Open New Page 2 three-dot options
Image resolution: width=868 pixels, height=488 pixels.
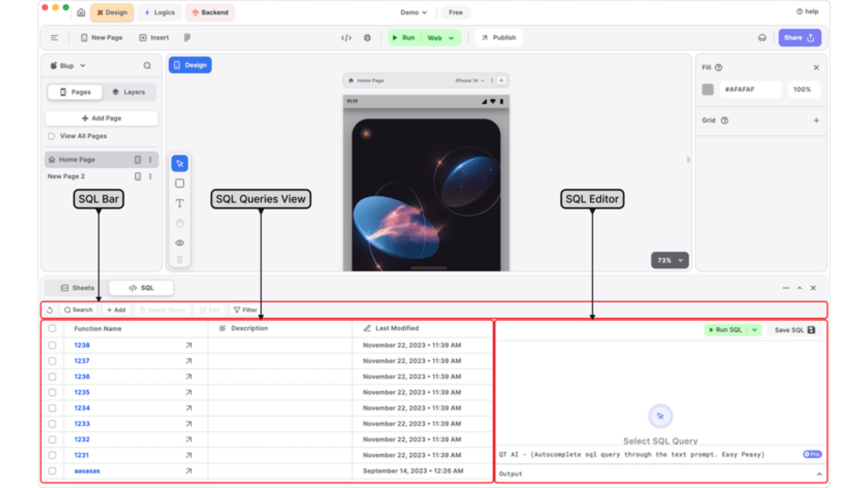151,177
